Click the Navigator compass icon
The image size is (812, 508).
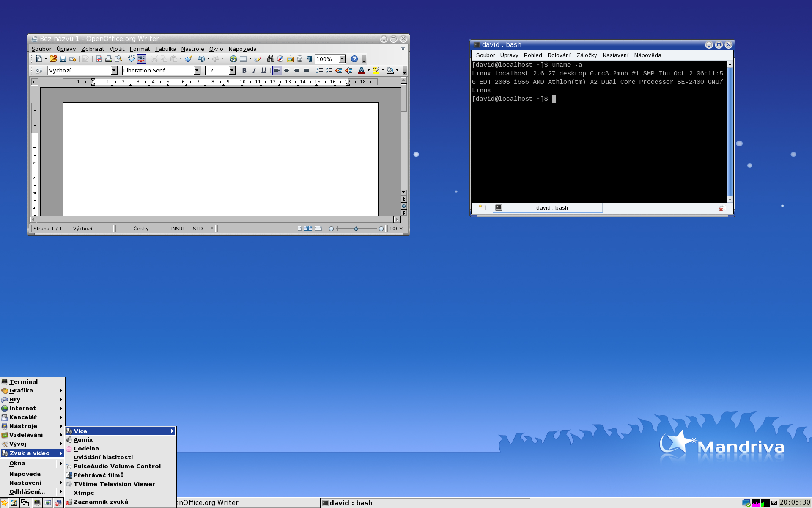280,59
